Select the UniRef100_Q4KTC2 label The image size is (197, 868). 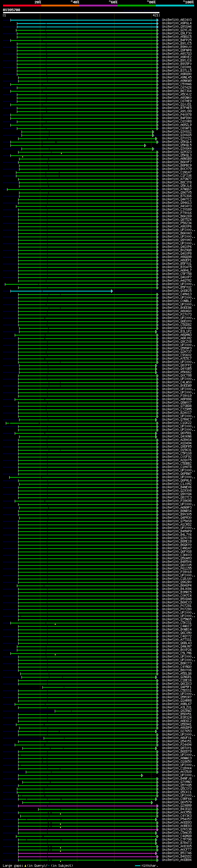tap(177, 200)
